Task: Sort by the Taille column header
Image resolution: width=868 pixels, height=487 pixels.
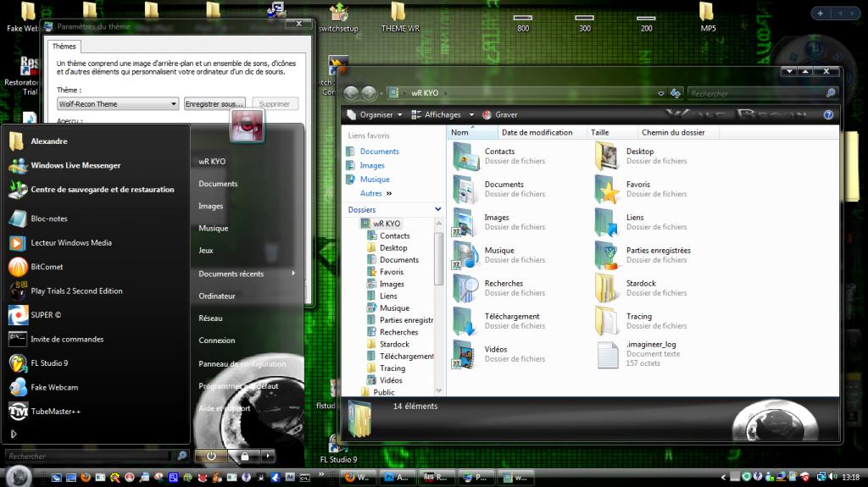Action: coord(612,132)
